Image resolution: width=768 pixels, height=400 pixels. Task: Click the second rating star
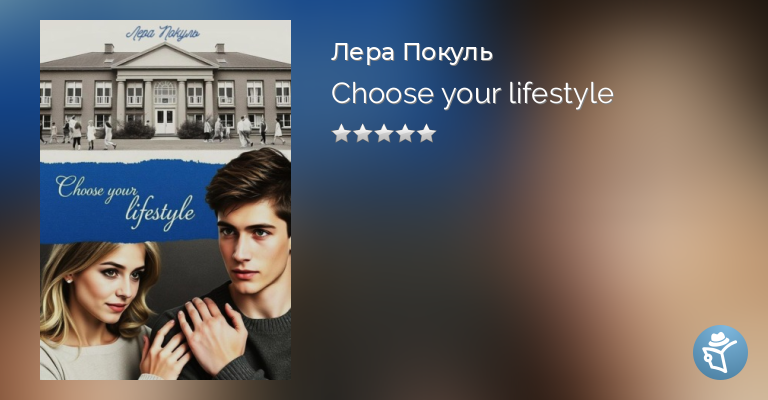[x=362, y=133]
